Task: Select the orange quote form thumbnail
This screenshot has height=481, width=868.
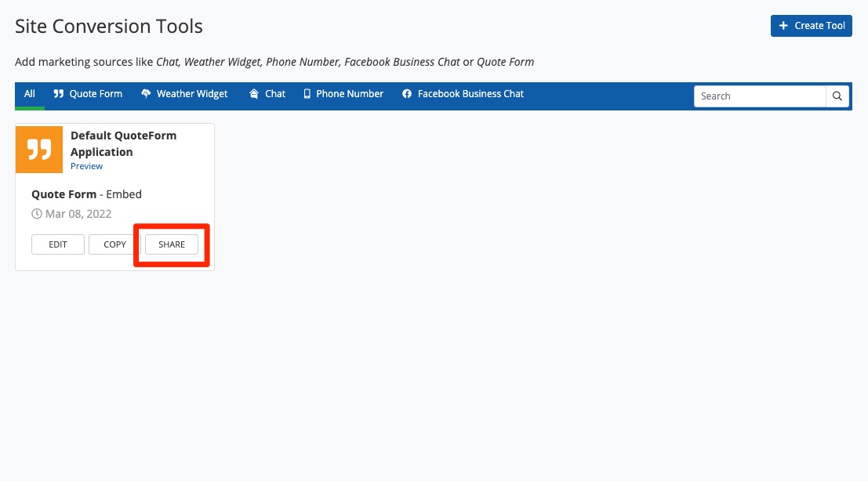Action: pyautogui.click(x=39, y=149)
